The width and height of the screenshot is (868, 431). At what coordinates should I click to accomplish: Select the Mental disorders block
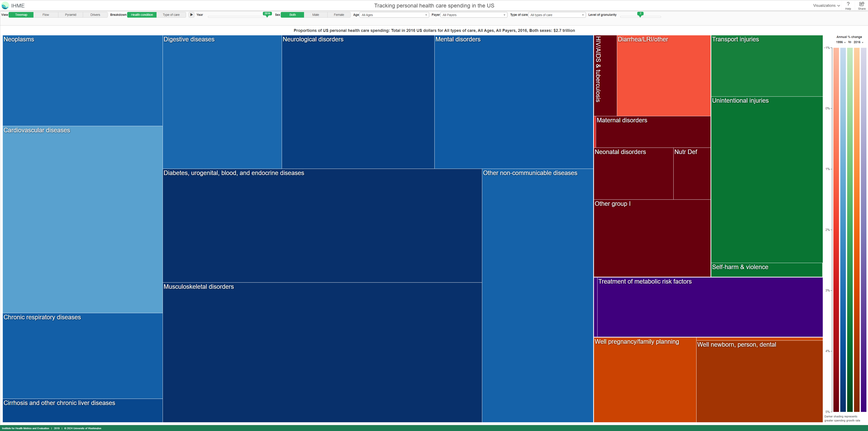[x=514, y=102]
